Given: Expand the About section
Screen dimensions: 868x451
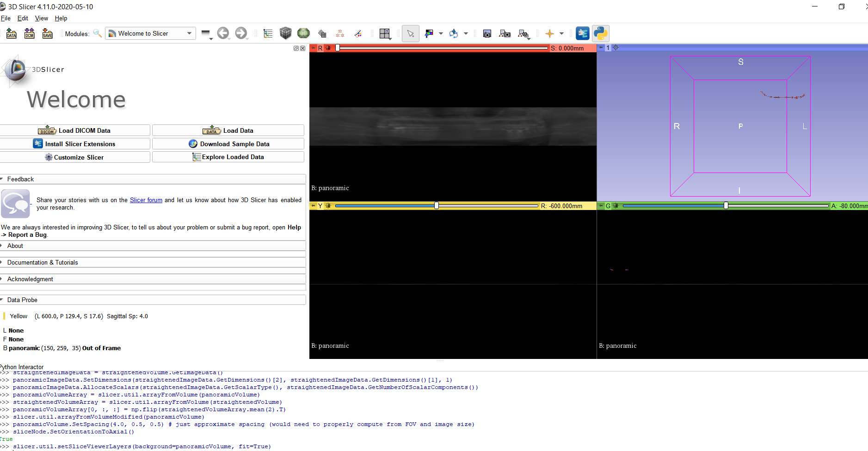Looking at the screenshot, I should point(153,246).
